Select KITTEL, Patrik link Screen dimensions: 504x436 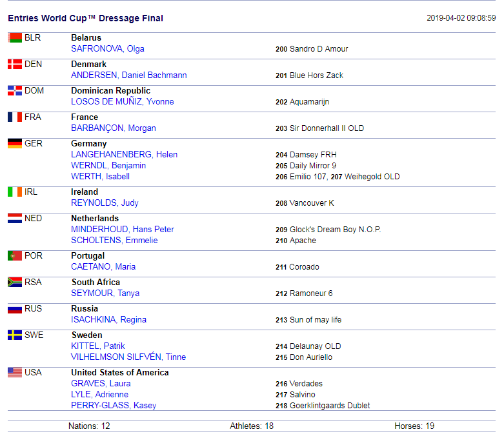pos(98,346)
